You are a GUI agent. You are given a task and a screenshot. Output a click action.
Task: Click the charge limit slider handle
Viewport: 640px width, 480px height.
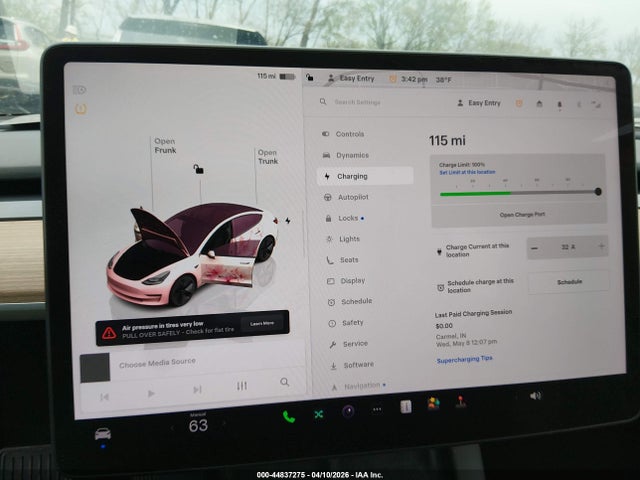(x=598, y=191)
